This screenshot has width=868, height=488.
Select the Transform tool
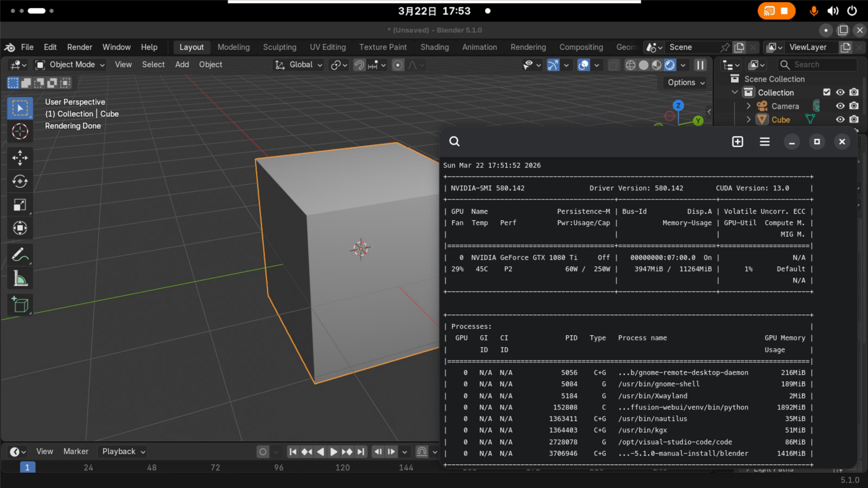click(x=20, y=228)
